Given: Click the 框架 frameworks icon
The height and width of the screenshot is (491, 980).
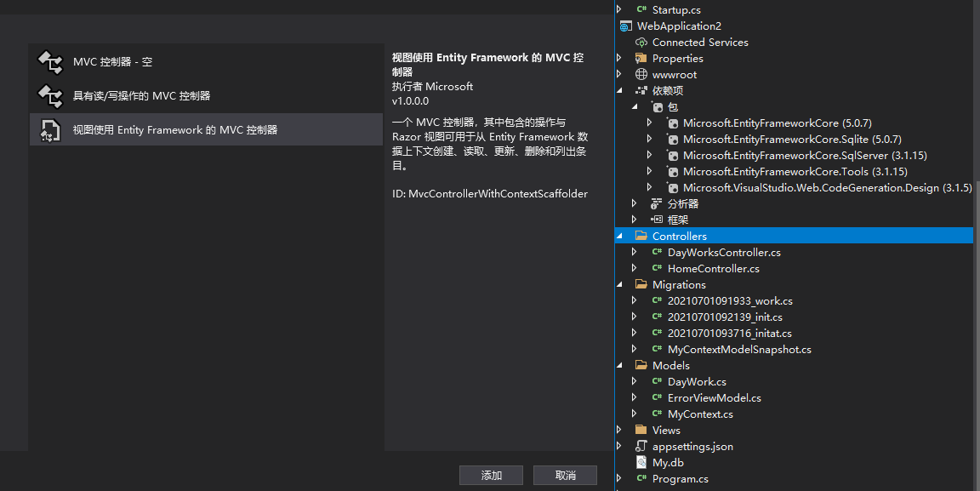Looking at the screenshot, I should coord(656,220).
